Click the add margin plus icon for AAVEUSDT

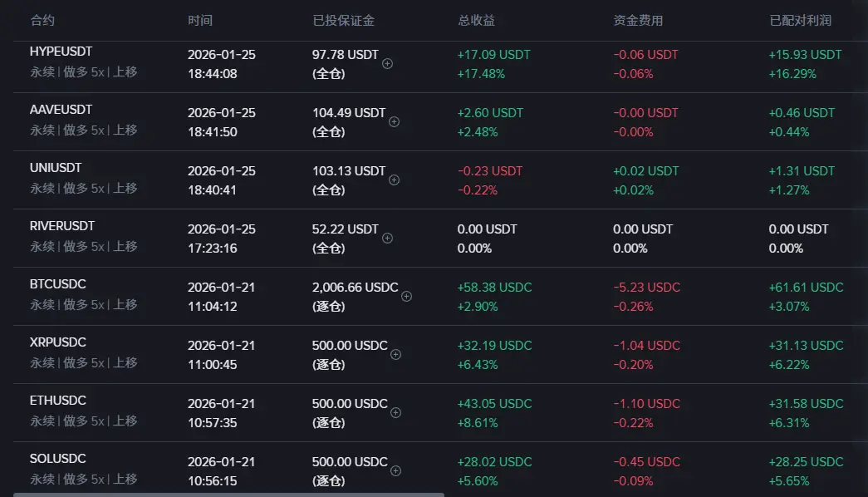click(394, 121)
